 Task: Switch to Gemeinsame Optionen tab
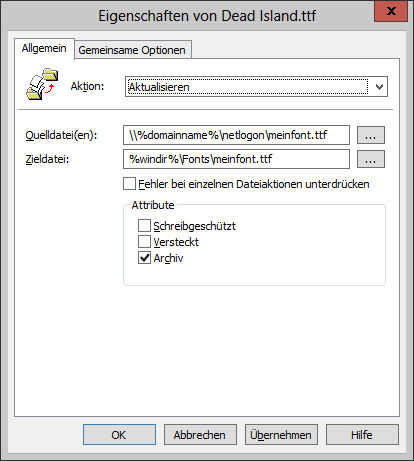coord(132,50)
